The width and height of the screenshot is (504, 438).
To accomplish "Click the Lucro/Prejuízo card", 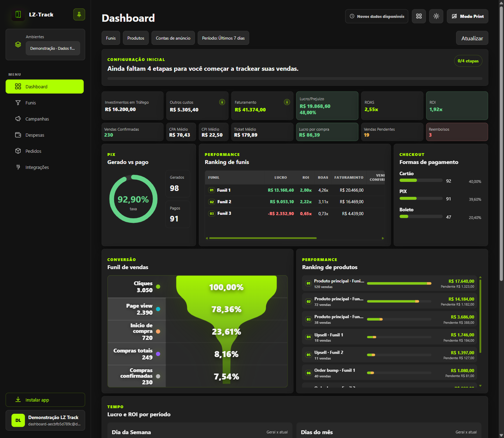I will click(x=327, y=106).
